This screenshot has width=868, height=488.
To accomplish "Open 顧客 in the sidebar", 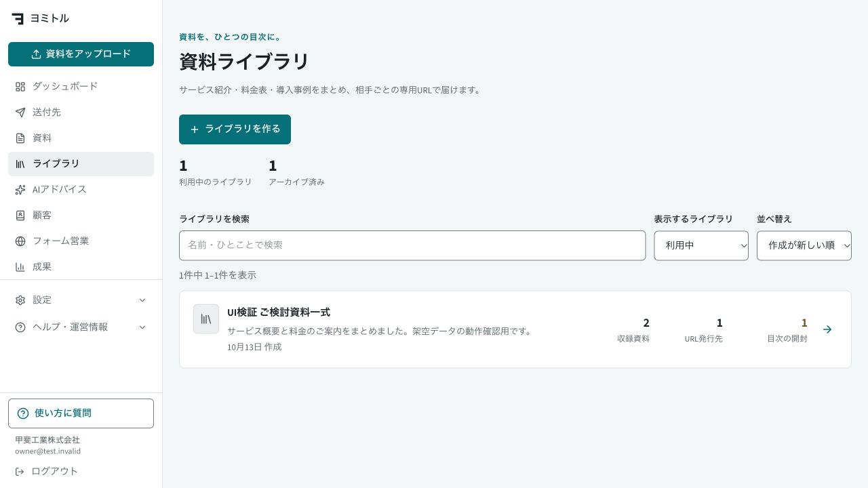I will pos(81,216).
